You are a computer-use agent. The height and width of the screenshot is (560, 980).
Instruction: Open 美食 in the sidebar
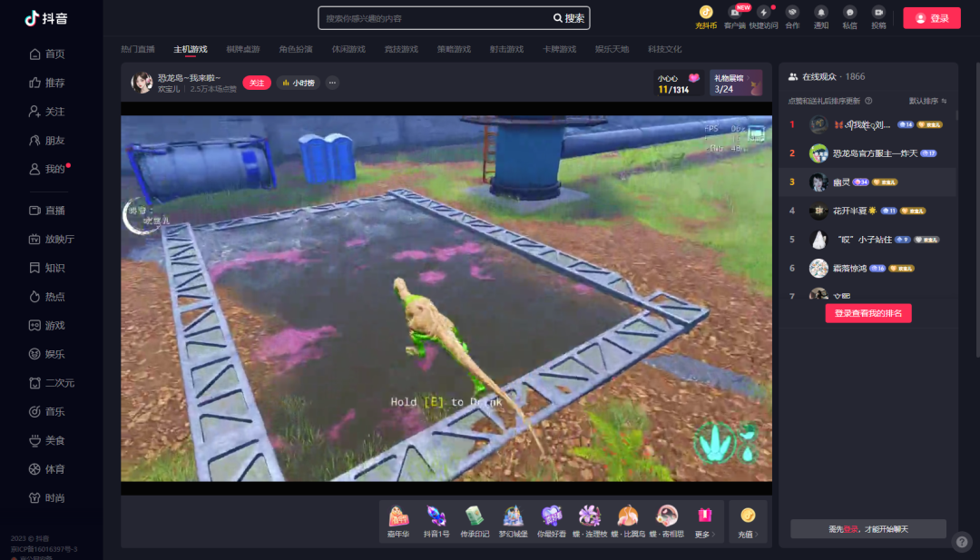click(x=47, y=440)
